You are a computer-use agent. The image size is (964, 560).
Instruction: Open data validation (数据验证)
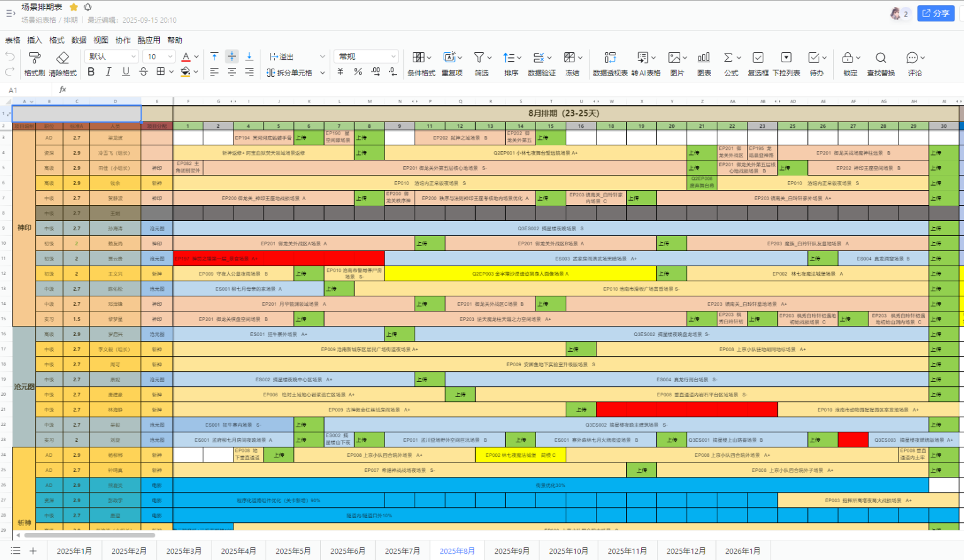point(541,64)
